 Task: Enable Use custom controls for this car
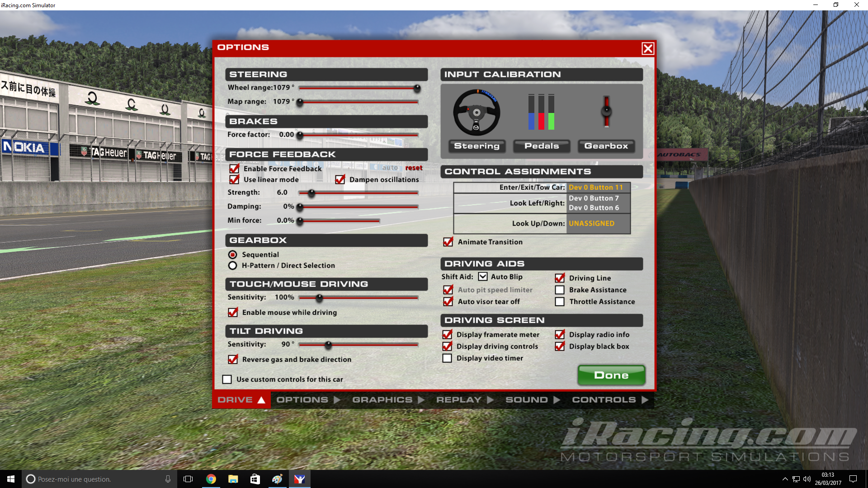click(227, 379)
